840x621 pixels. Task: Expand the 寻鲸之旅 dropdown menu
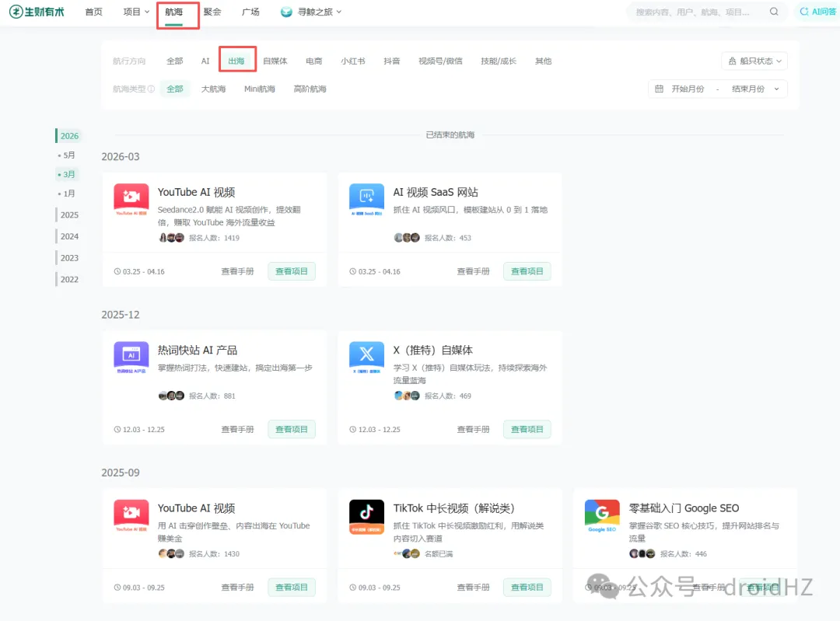click(x=311, y=12)
